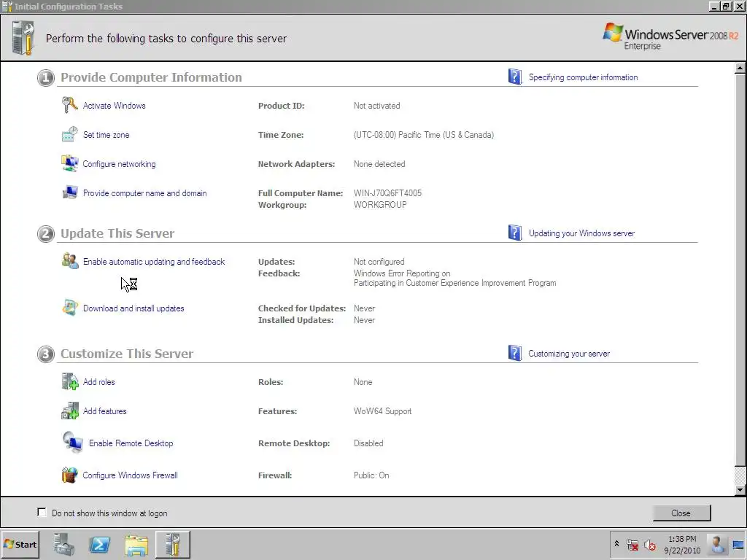The height and width of the screenshot is (560, 747).
Task: Click the Add roles server icon
Action: (70, 381)
